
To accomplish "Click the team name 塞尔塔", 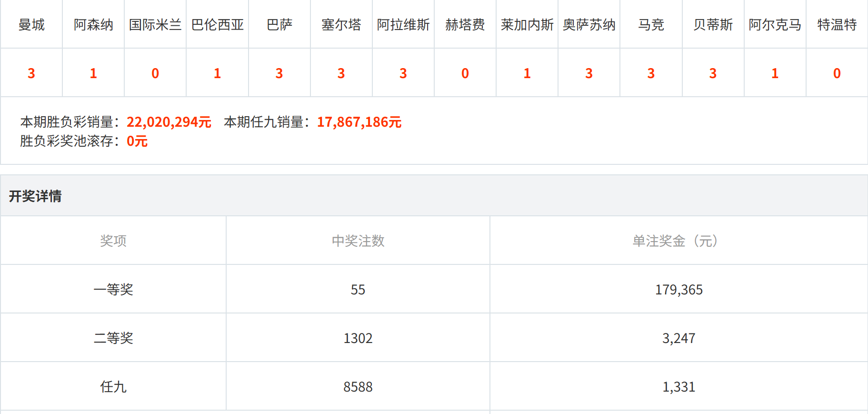I will pos(341,24).
